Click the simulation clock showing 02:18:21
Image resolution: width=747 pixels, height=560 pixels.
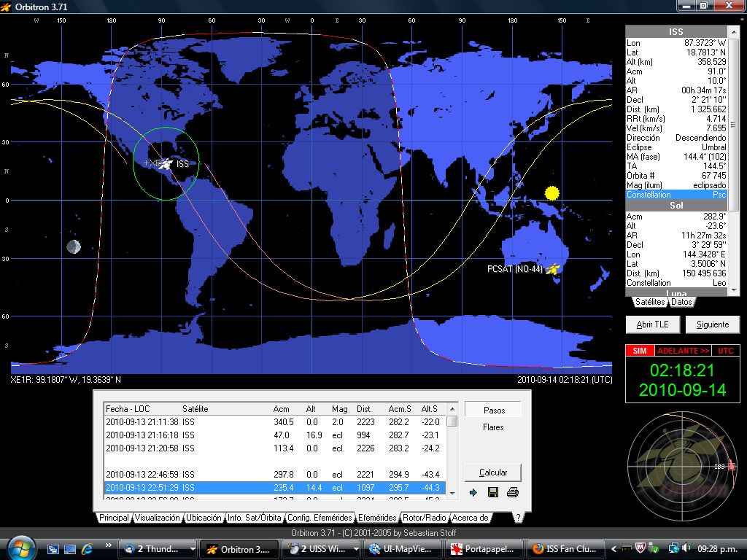point(682,370)
